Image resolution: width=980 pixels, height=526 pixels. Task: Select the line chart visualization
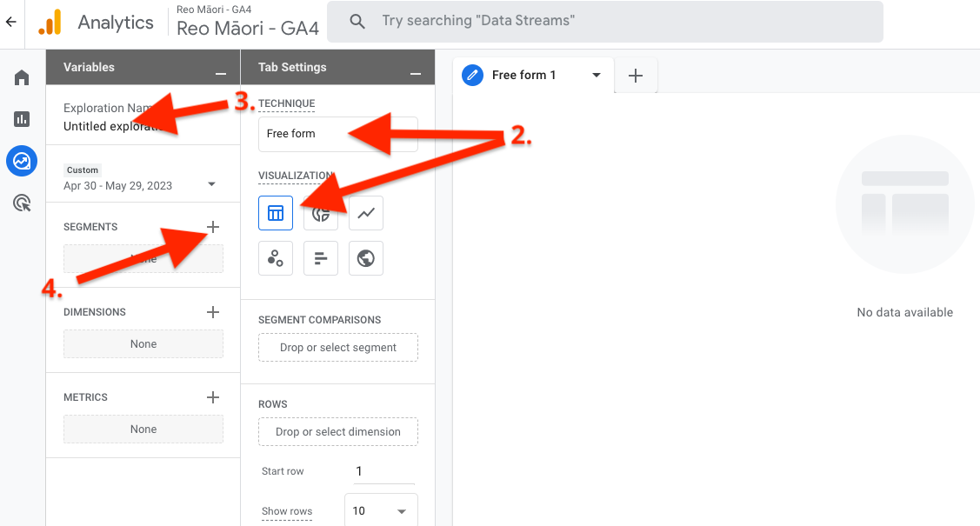(365, 212)
